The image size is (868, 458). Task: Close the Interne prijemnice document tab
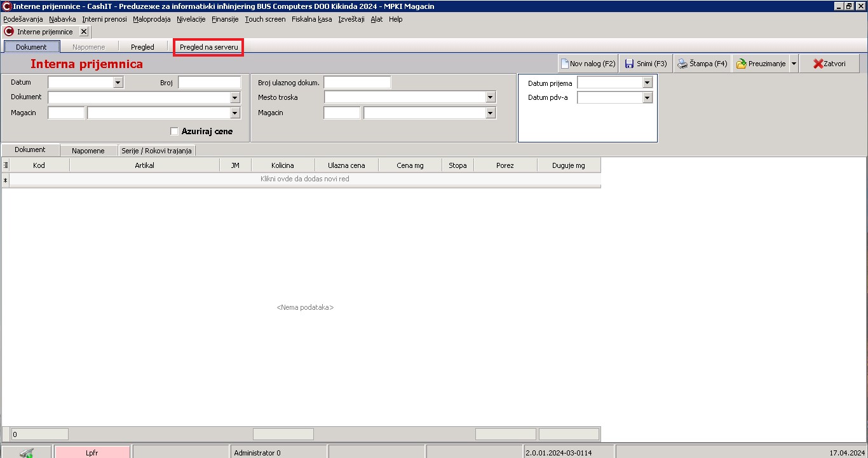point(84,32)
